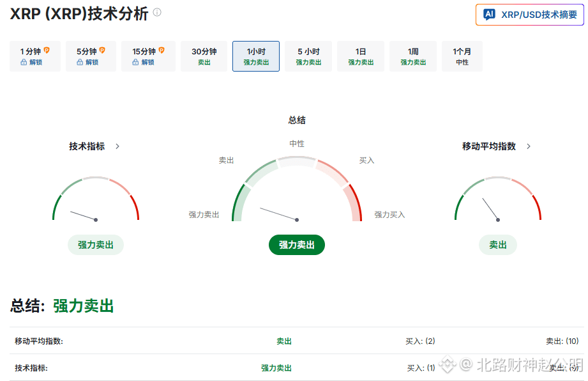Click 买入: (2) in 移动平均指数 row

pyautogui.click(x=420, y=341)
